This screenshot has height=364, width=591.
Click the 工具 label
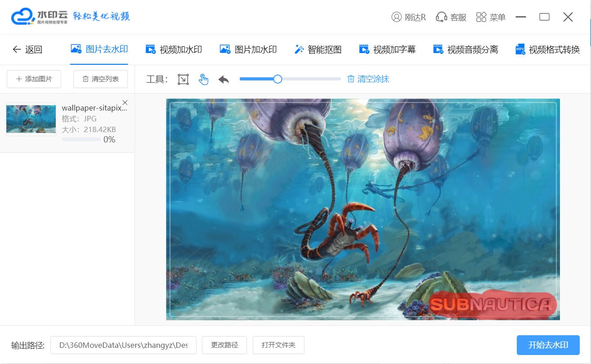click(157, 80)
